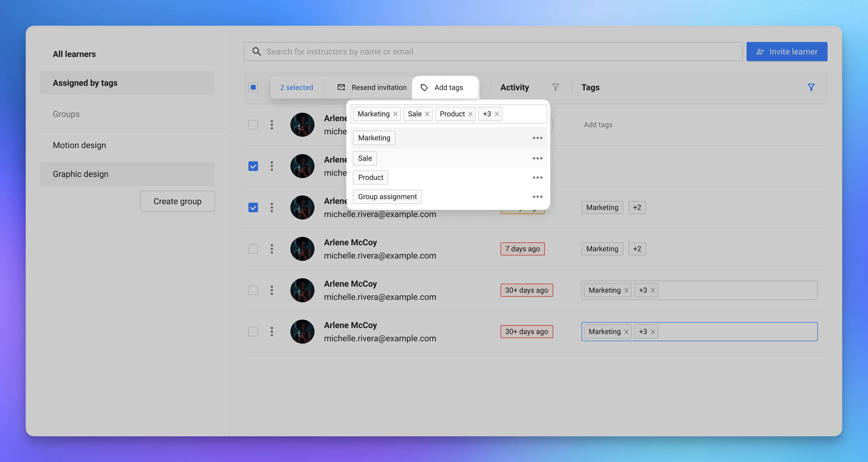
Task: Open row menu for second learner row
Action: [x=272, y=166]
